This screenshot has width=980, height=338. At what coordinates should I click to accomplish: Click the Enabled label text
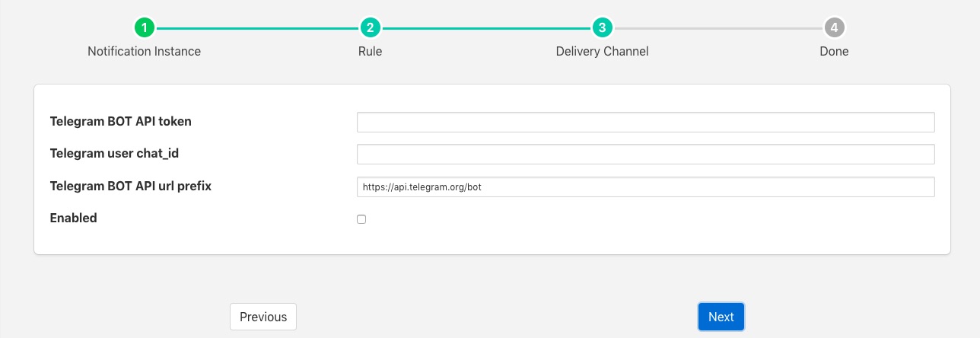(73, 218)
